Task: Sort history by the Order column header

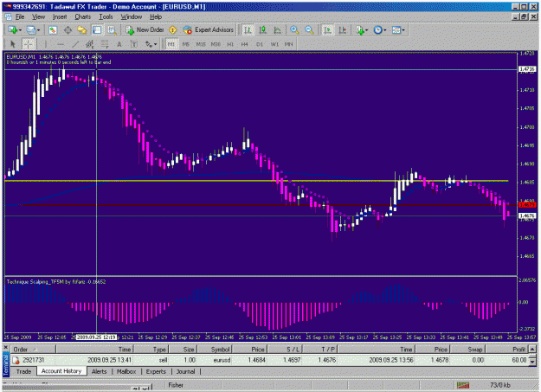Action: 33,350
